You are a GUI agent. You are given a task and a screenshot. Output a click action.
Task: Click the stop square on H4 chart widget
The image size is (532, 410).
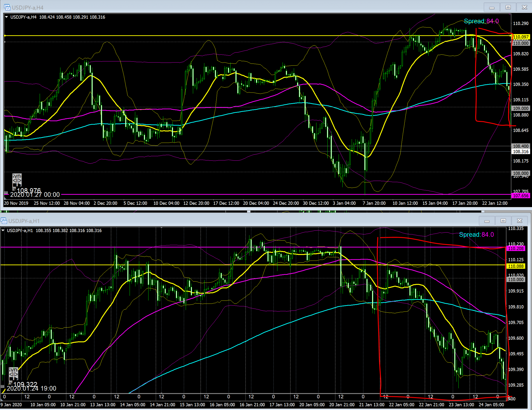point(15,185)
